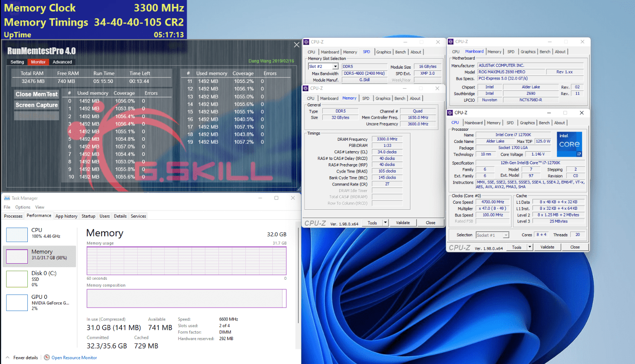Open the Bench tab in the CPU-Z SPD window
The image size is (635, 364).
coord(400,52)
